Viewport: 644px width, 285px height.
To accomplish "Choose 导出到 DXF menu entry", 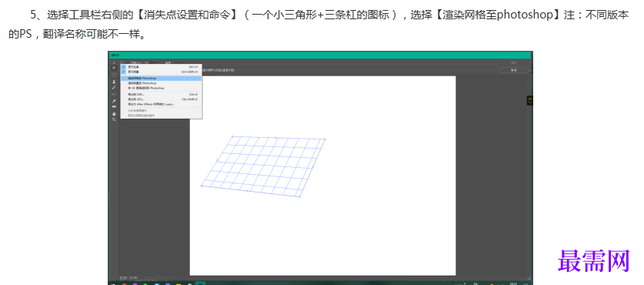I will pos(162,94).
